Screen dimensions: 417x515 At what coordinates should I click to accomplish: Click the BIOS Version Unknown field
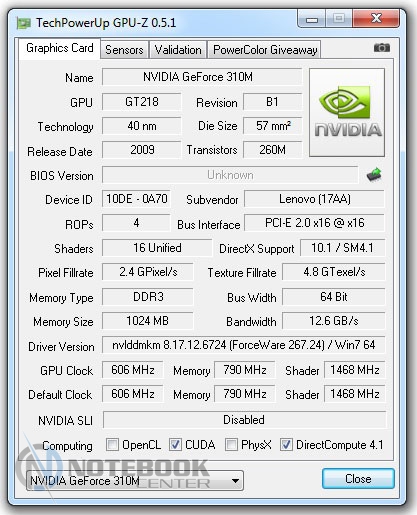[x=230, y=175]
